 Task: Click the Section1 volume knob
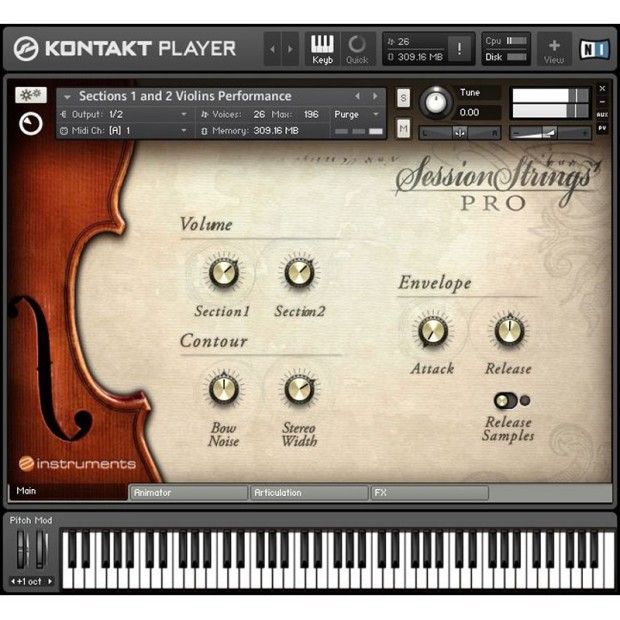pyautogui.click(x=223, y=273)
